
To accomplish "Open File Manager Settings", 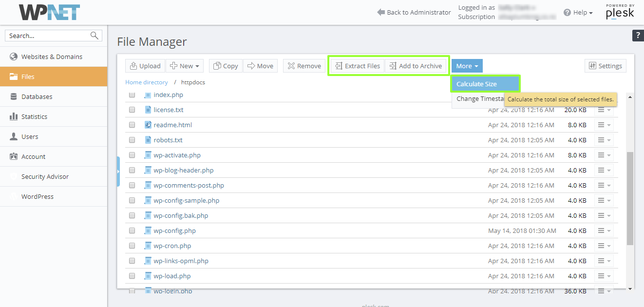I will pyautogui.click(x=606, y=66).
